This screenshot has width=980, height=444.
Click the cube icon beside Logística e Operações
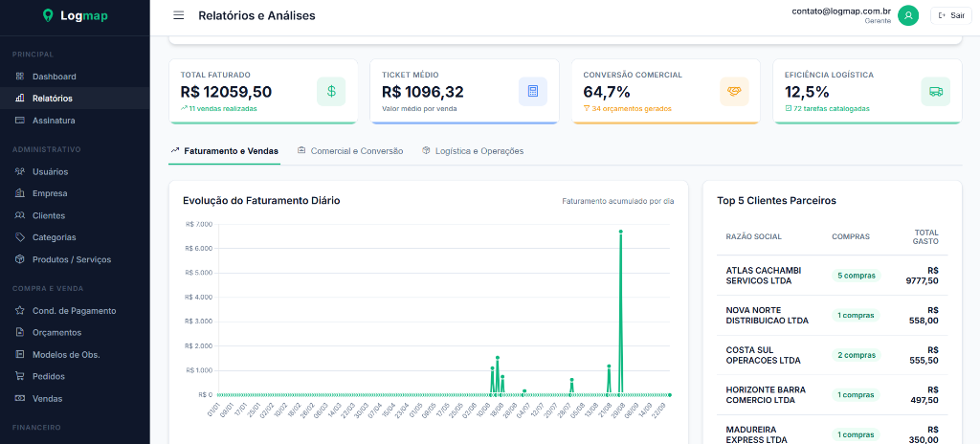click(426, 150)
